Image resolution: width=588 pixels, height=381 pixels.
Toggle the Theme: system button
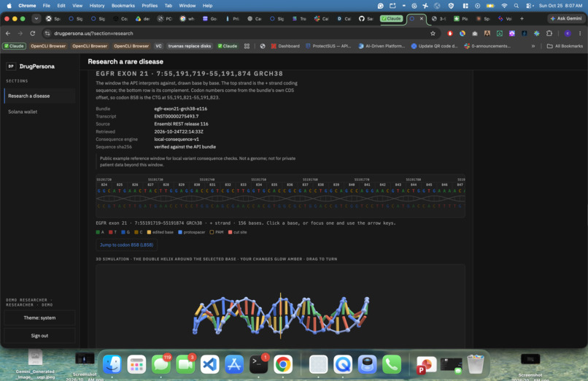tap(39, 318)
